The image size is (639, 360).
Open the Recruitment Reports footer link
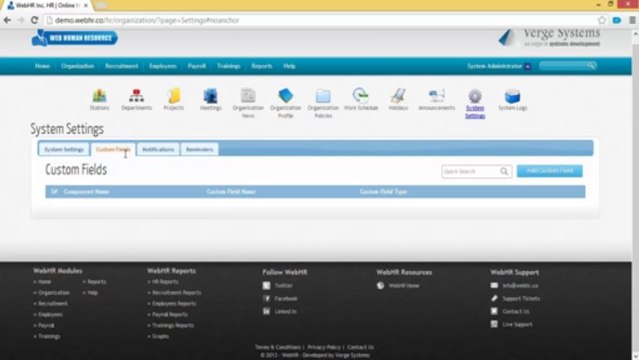point(176,293)
